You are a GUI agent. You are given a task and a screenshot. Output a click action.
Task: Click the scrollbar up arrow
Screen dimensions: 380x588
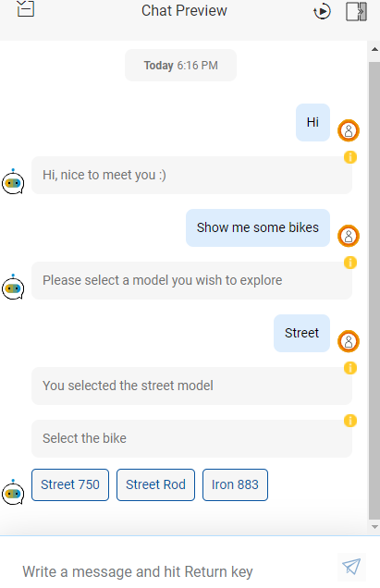374,49
